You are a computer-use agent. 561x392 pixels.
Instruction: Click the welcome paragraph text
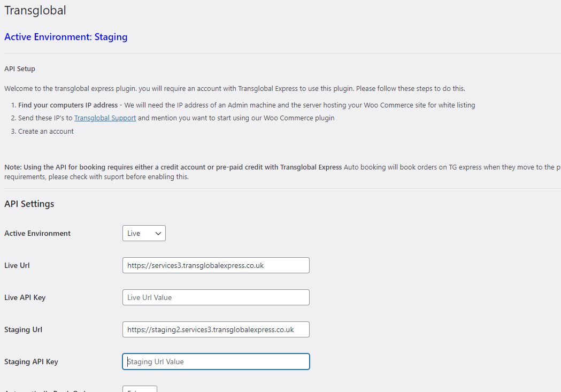[x=235, y=88]
